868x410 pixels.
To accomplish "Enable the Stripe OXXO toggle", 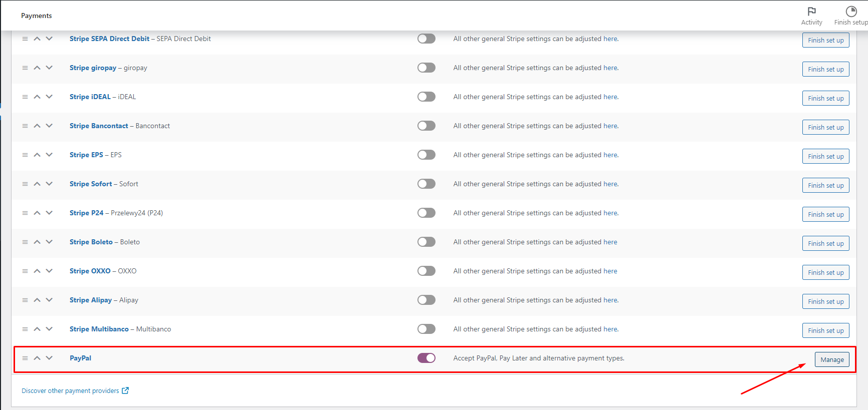I will tap(426, 271).
